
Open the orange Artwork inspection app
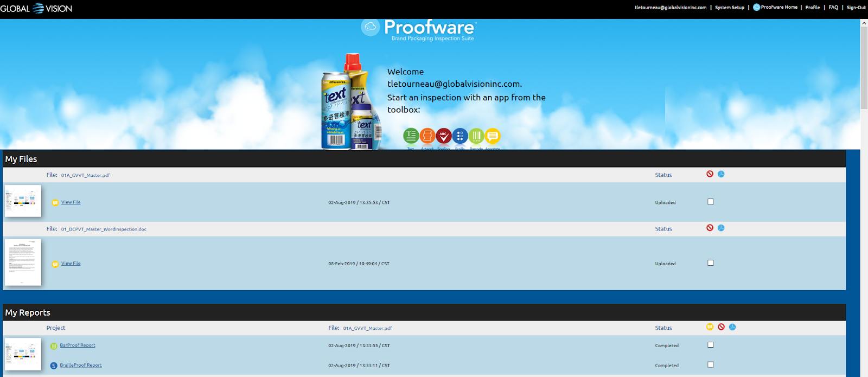click(x=427, y=136)
